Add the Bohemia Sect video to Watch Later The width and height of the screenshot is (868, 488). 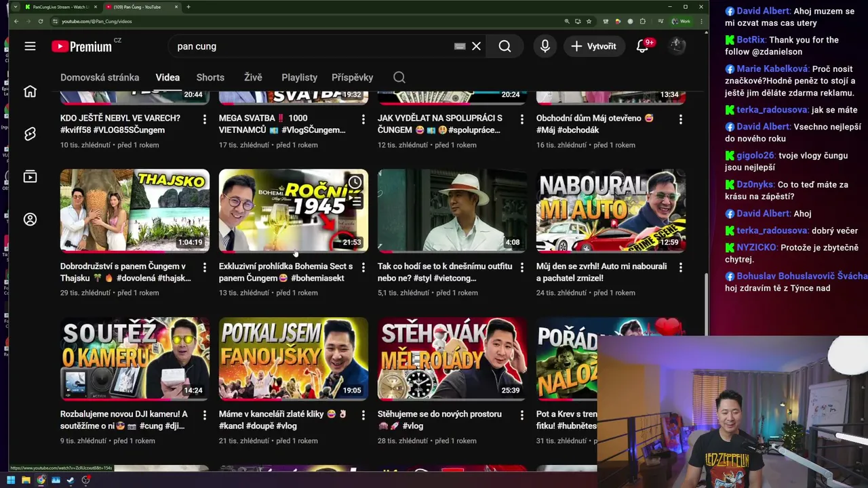355,182
